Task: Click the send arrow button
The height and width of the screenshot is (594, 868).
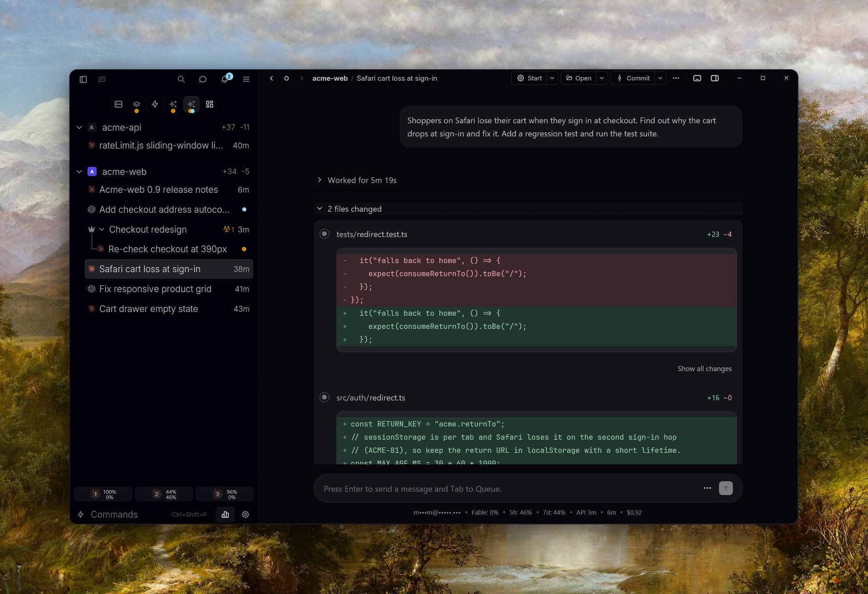Action: tap(726, 488)
